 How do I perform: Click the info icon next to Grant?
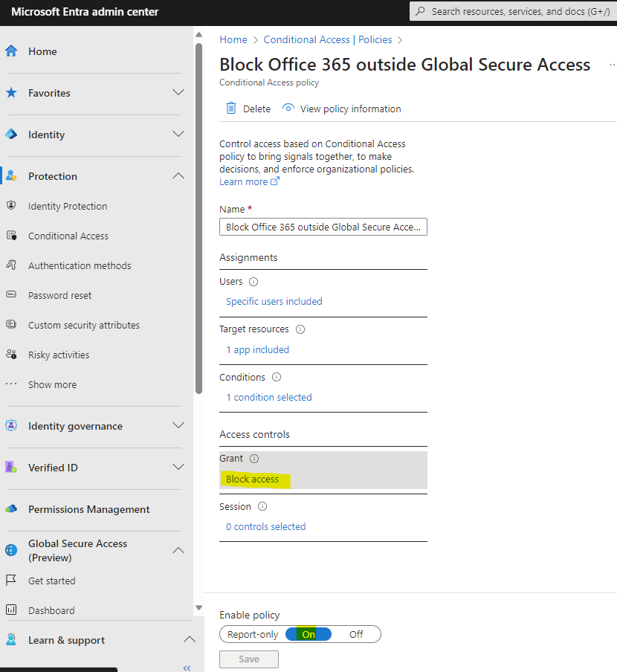pos(254,459)
